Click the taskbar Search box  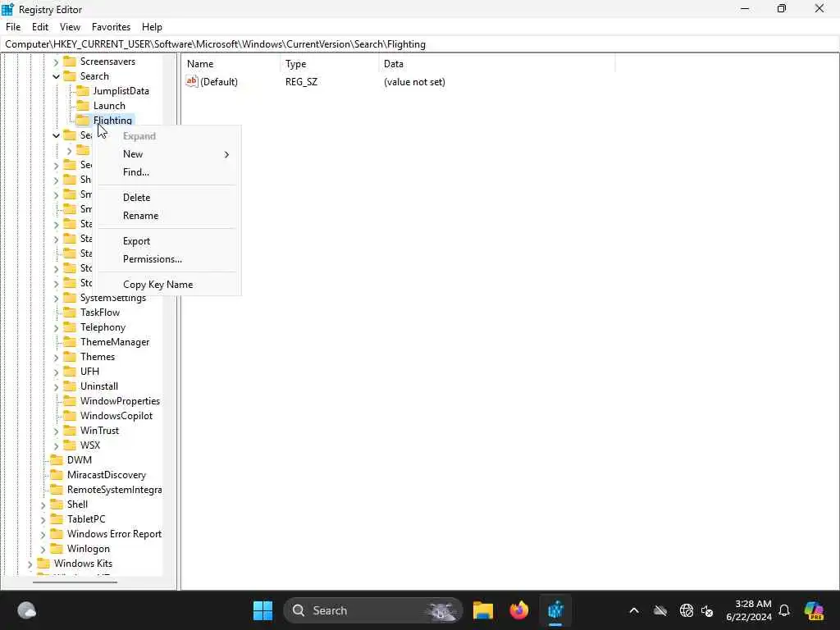click(x=373, y=610)
